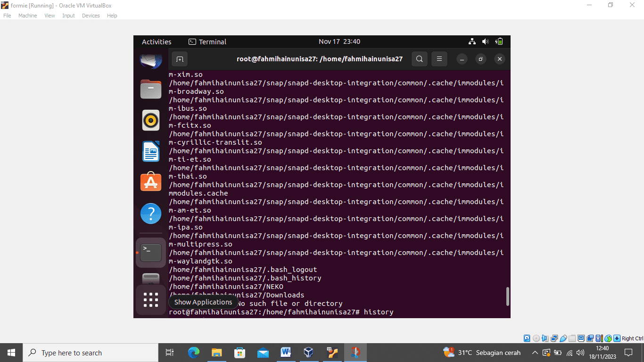
Task: Click the Nov 17 23:40 clock
Action: click(339, 41)
